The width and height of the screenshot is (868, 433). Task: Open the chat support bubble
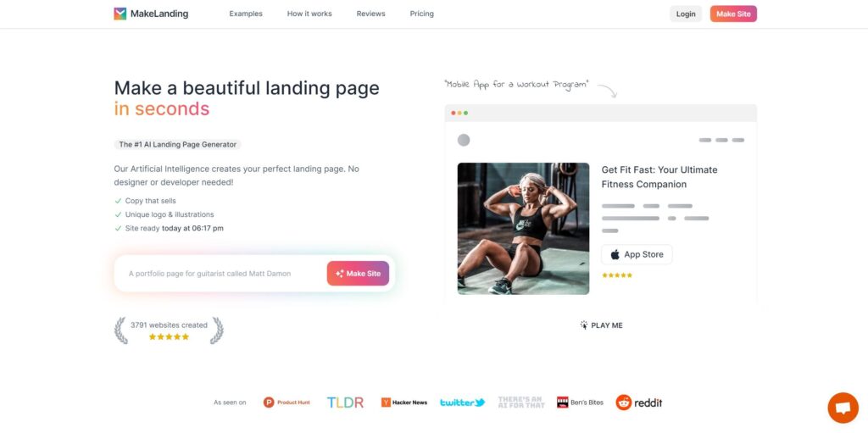coord(843,408)
